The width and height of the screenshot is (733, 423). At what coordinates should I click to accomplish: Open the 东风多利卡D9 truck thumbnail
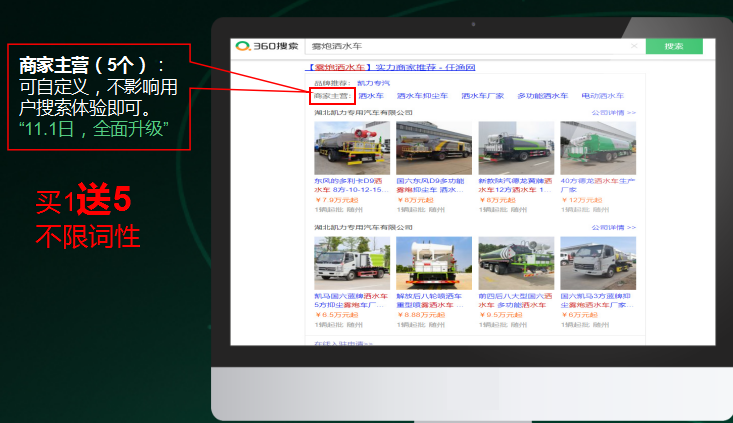tap(352, 148)
